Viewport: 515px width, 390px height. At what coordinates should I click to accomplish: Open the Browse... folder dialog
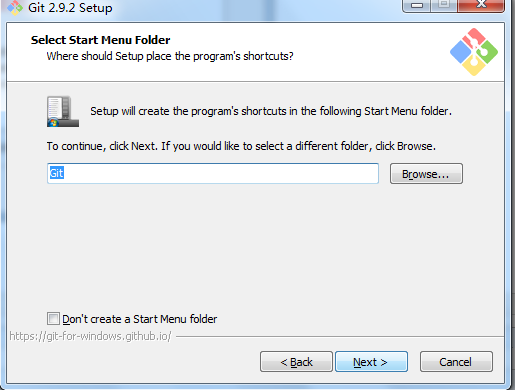point(426,174)
